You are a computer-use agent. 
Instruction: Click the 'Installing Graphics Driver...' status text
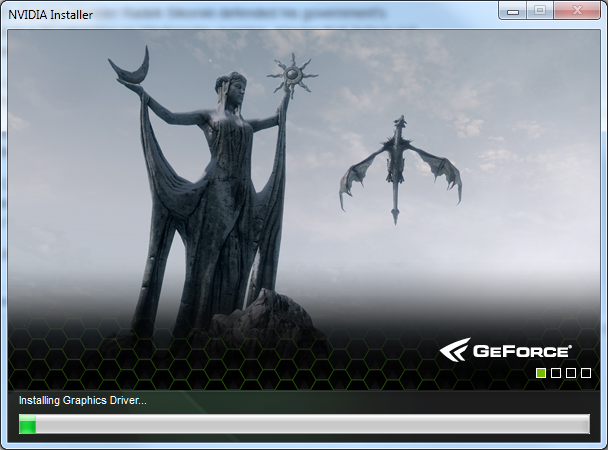coord(83,400)
